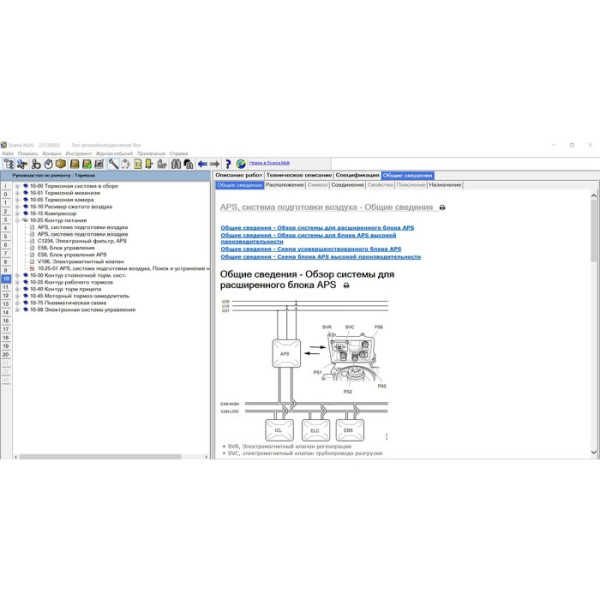The height and width of the screenshot is (600, 600).
Task: Click the first toolbar icon (tree structure)
Action: click(x=8, y=163)
